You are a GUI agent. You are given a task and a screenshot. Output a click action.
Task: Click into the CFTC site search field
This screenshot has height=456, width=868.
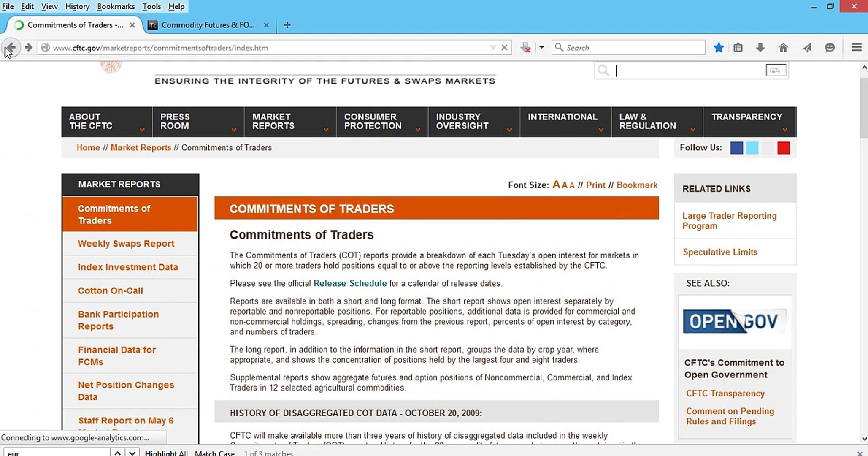tap(690, 71)
